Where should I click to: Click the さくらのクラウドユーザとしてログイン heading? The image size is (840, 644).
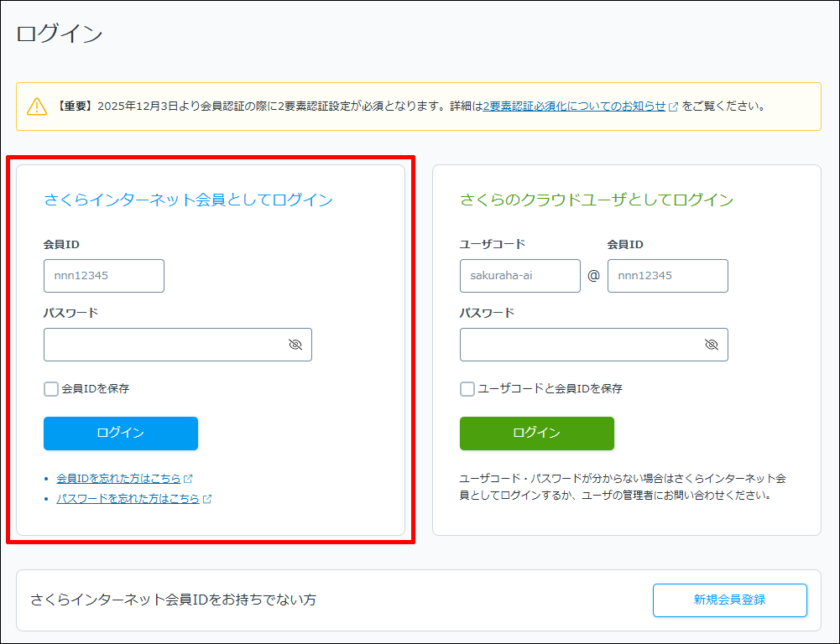pos(597,200)
